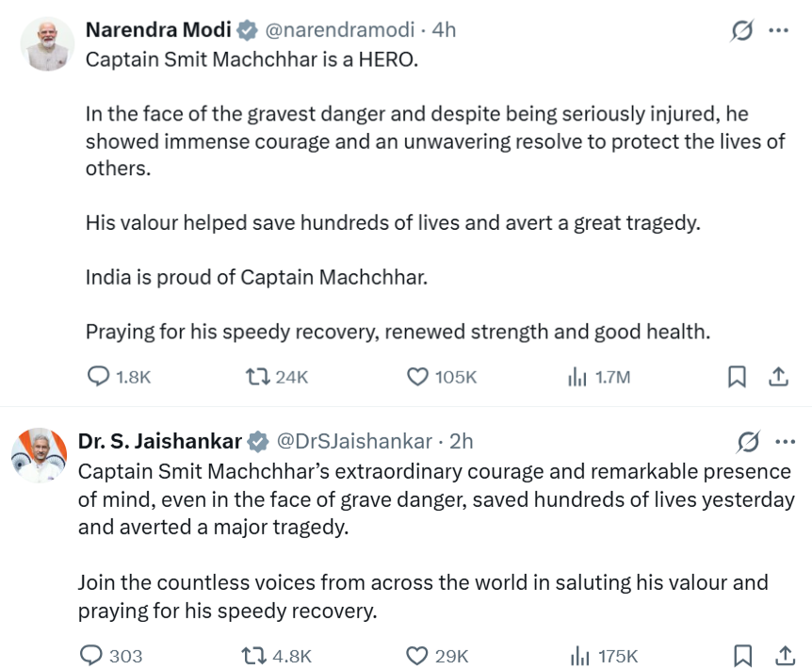Screen dimensions: 812x670
Task: Click Dr. S. Jaishankar's profile avatar
Action: pyautogui.click(x=40, y=455)
